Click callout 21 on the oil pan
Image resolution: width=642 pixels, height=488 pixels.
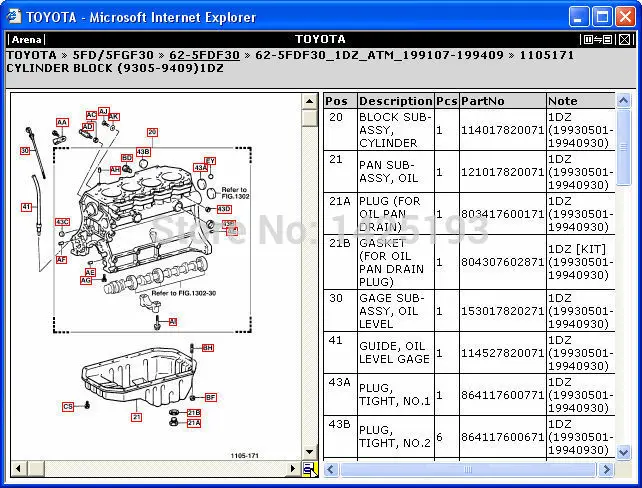(136, 417)
